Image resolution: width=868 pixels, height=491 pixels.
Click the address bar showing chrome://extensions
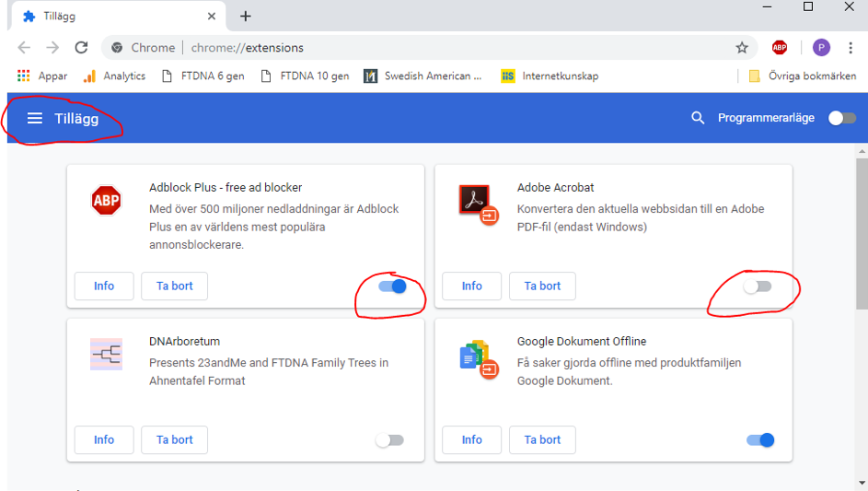[414, 48]
